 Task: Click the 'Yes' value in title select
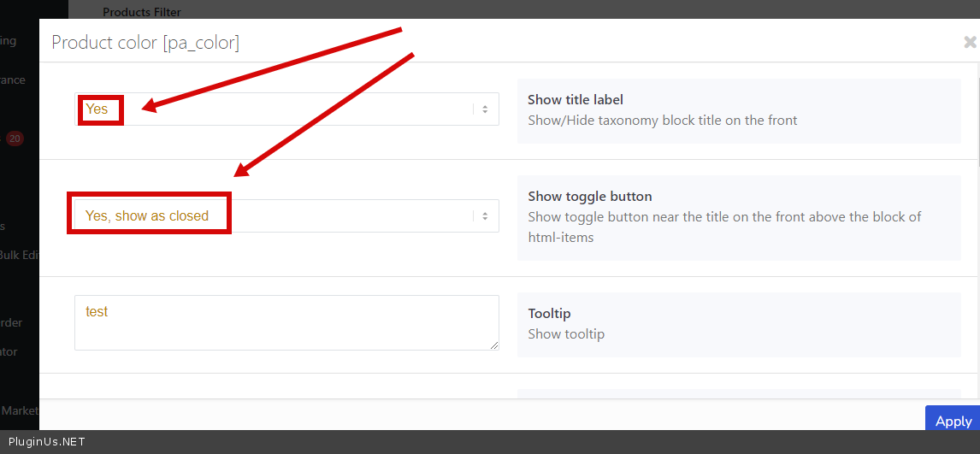[x=97, y=109]
